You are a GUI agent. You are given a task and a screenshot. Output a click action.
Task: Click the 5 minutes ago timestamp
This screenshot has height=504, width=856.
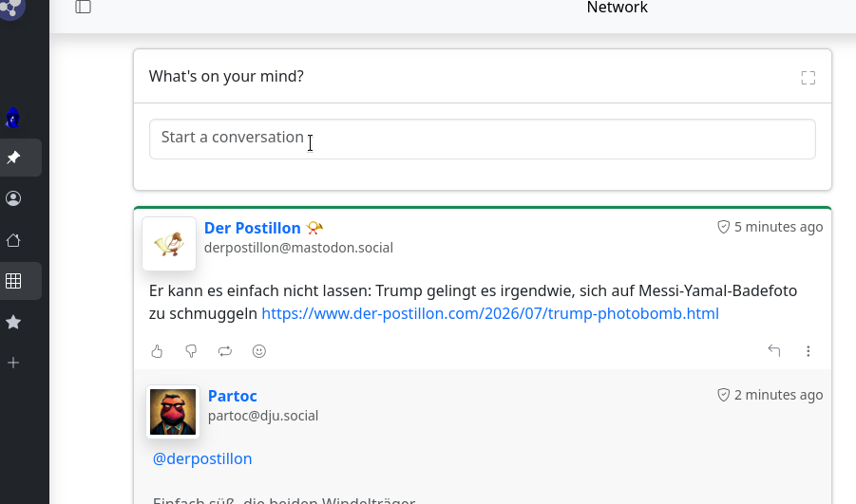778,227
